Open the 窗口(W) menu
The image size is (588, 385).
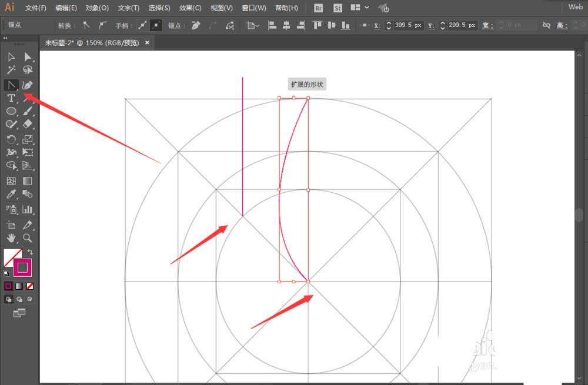coord(254,8)
